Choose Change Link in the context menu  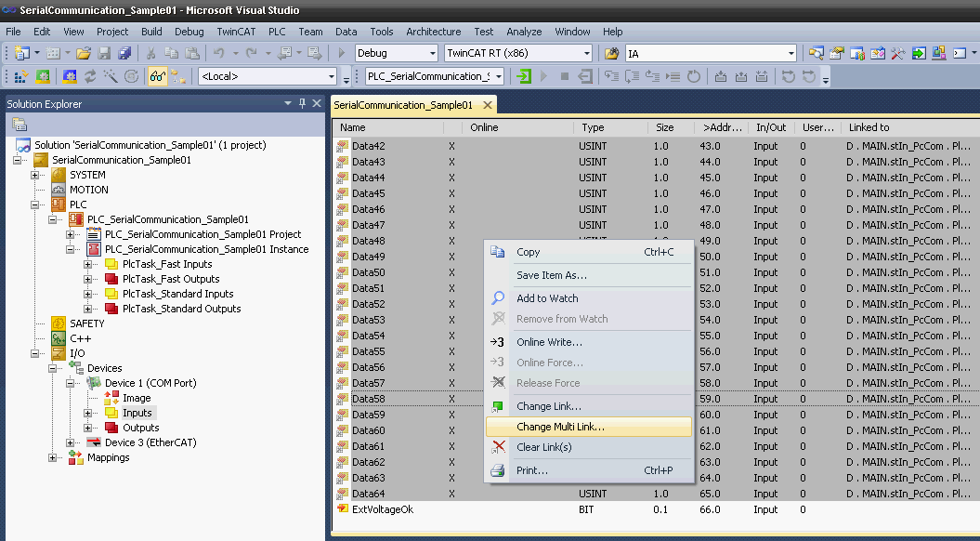pyautogui.click(x=589, y=406)
